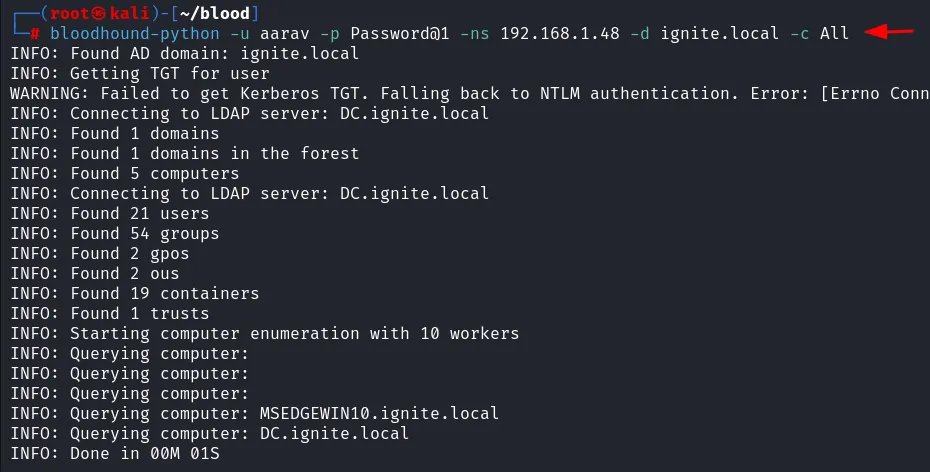
Task: Click the 'Found 2 gpos' line
Action: (99, 253)
